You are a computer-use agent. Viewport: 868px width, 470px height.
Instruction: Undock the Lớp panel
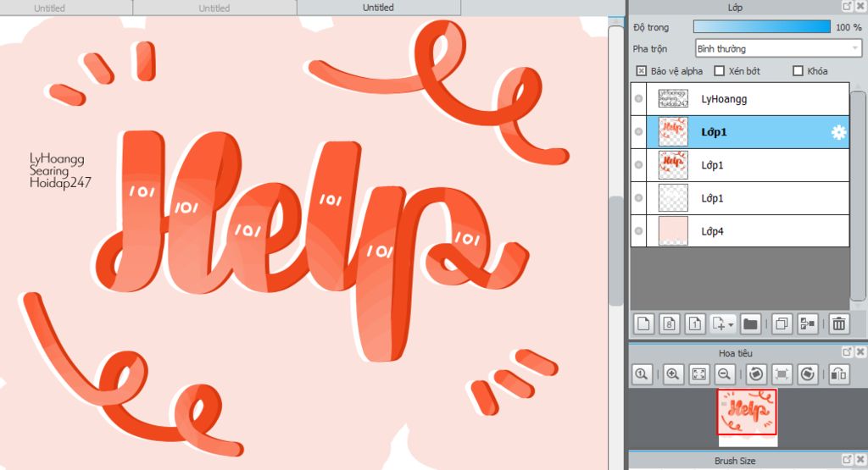pyautogui.click(x=848, y=6)
